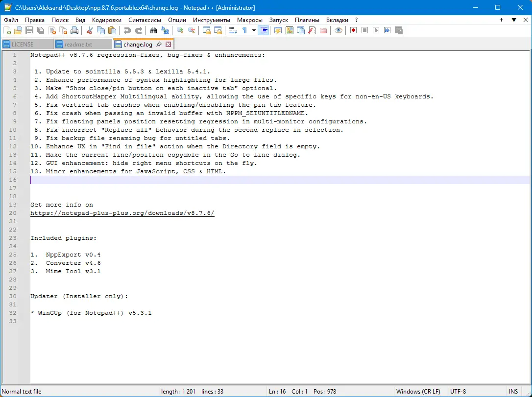Zoom out using the magnifier minus icon

192,30
